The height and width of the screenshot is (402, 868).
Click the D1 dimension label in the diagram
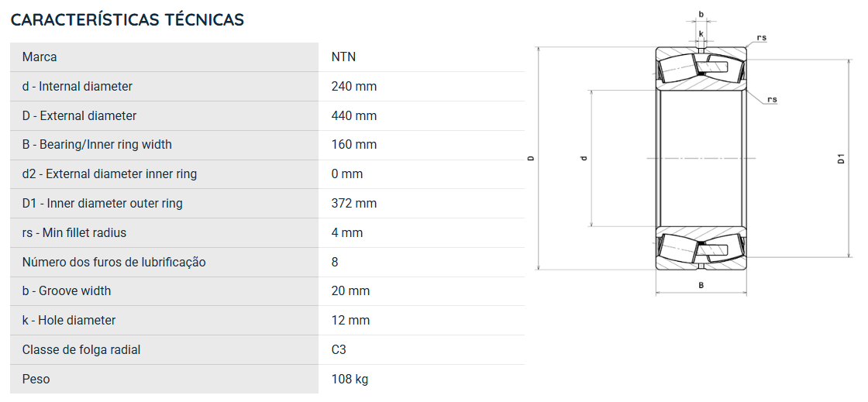pos(841,159)
